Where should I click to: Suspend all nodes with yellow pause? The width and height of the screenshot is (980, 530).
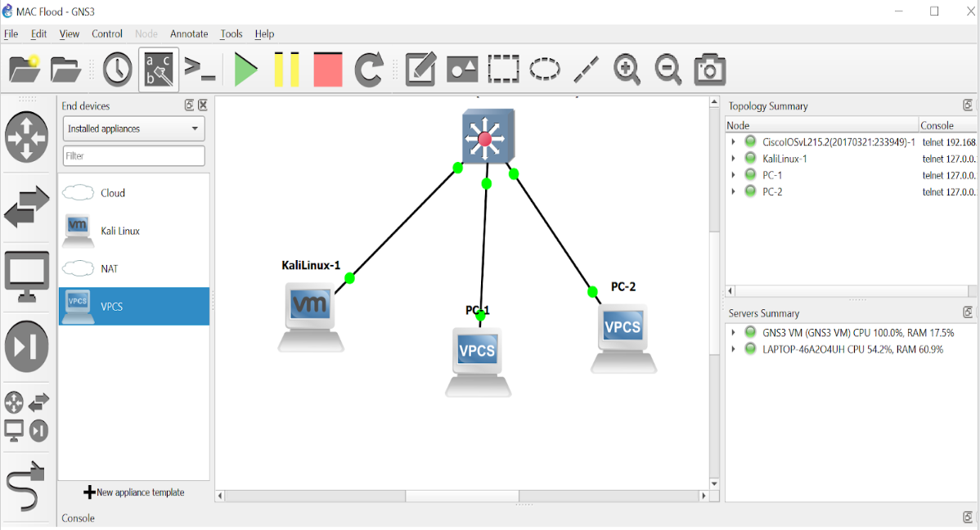(286, 70)
